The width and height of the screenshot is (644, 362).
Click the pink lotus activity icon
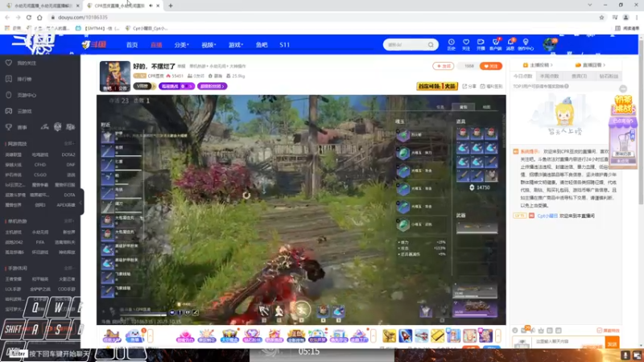(x=185, y=335)
